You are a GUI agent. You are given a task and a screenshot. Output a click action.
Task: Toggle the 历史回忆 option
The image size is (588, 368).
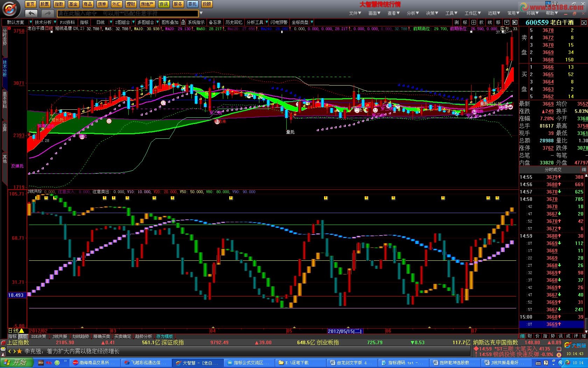pyautogui.click(x=234, y=22)
